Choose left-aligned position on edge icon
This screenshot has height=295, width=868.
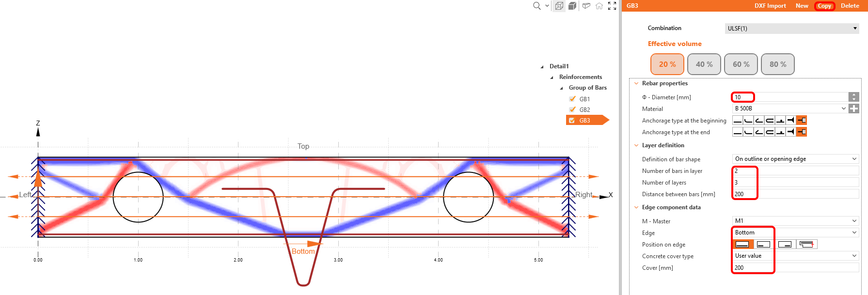764,244
